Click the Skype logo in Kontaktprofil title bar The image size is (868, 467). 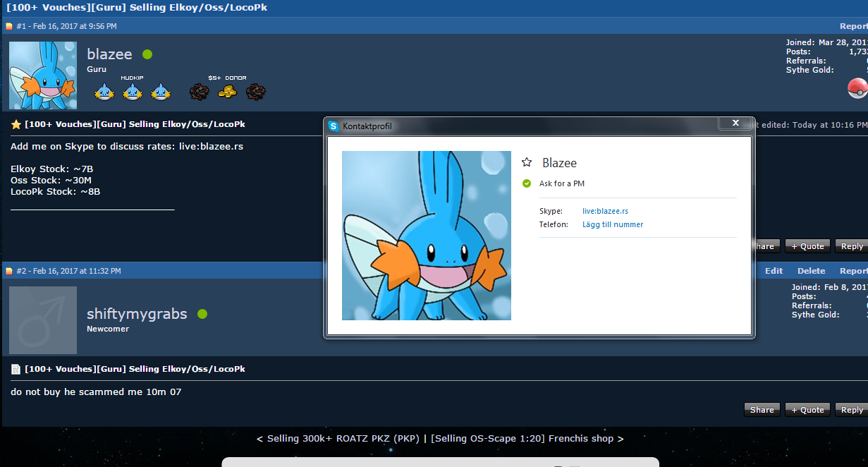coord(334,126)
